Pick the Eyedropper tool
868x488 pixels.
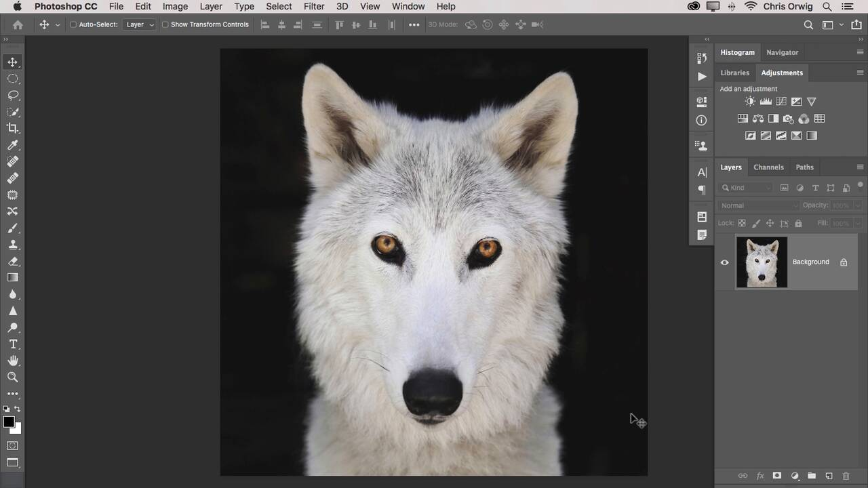pyautogui.click(x=13, y=145)
